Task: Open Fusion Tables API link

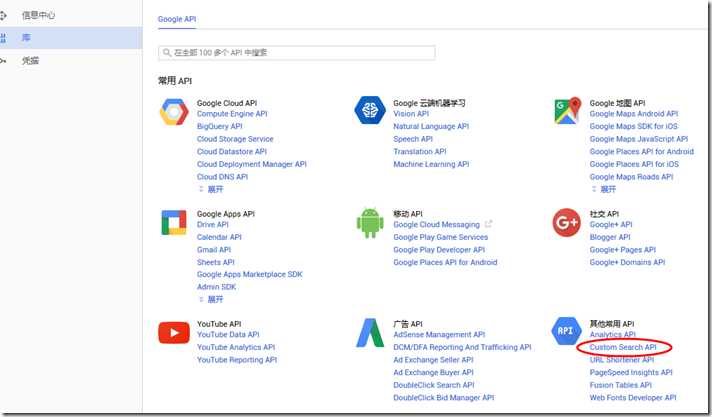Action: click(621, 385)
